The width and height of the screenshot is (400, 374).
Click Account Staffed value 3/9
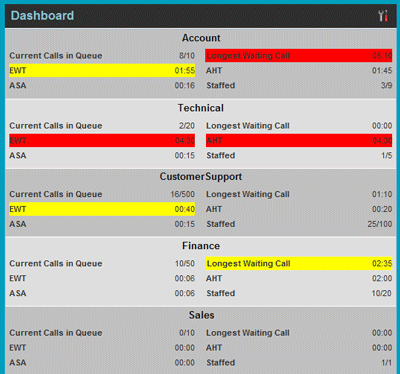click(387, 86)
